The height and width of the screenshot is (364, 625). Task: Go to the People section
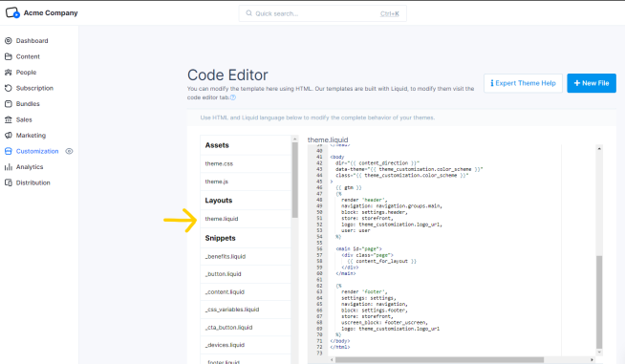[27, 73]
